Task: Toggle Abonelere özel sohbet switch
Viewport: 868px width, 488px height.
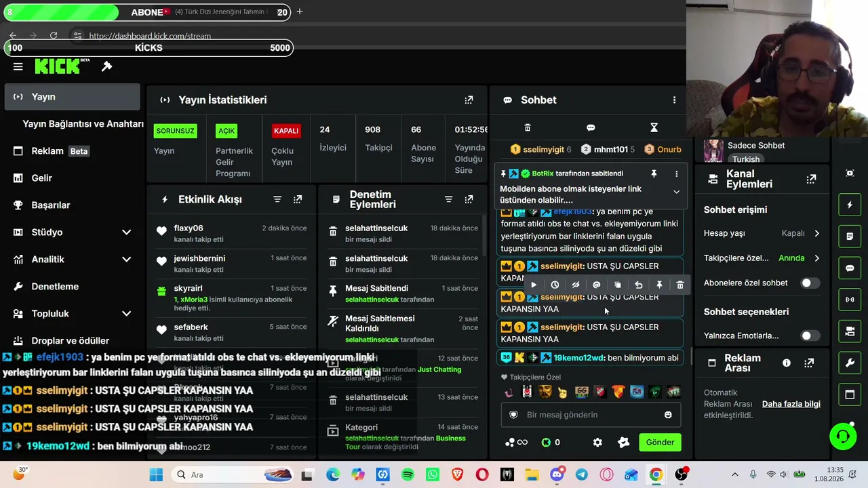Action: coord(810,283)
